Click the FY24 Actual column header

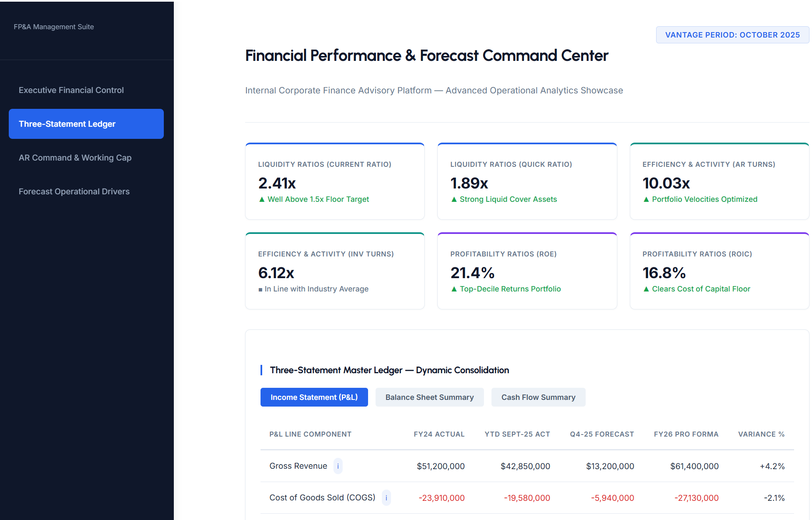click(x=439, y=434)
